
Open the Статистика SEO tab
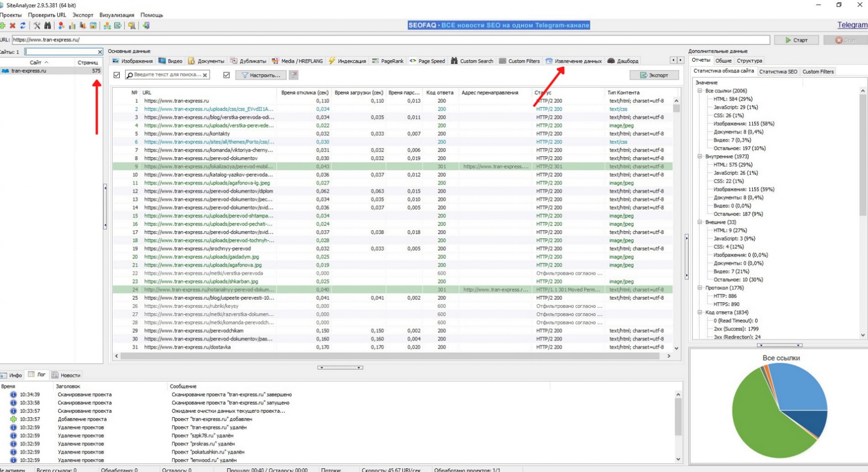pos(778,71)
